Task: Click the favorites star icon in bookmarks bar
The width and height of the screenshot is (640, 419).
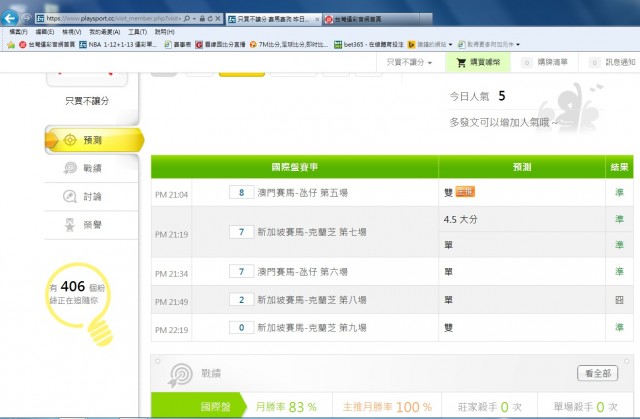Action: tap(10, 44)
